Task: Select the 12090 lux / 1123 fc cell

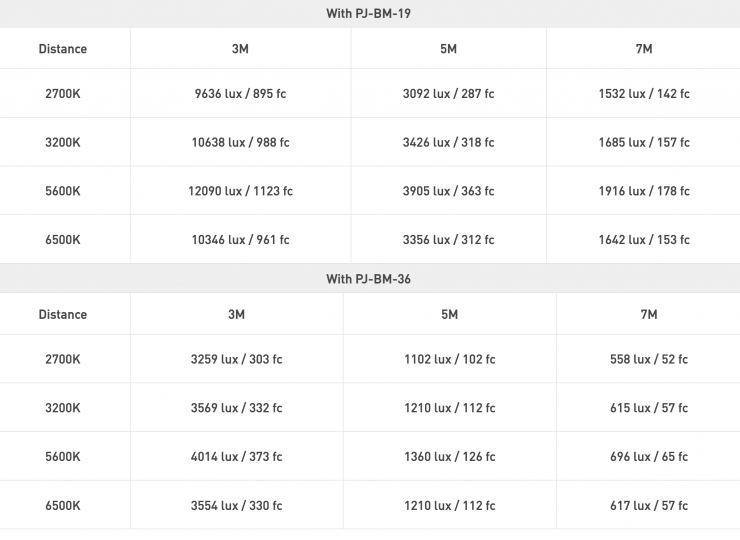Action: coord(241,191)
